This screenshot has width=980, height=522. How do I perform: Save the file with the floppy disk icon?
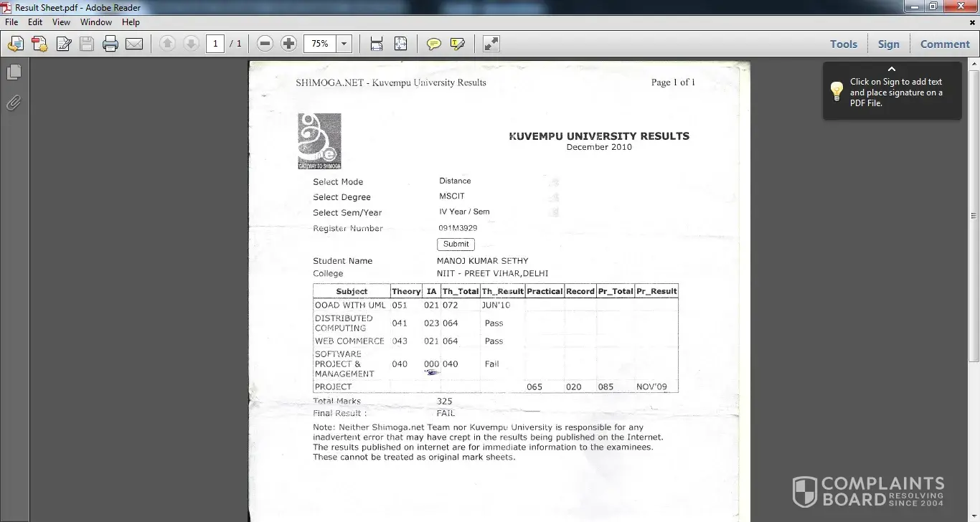pos(87,44)
